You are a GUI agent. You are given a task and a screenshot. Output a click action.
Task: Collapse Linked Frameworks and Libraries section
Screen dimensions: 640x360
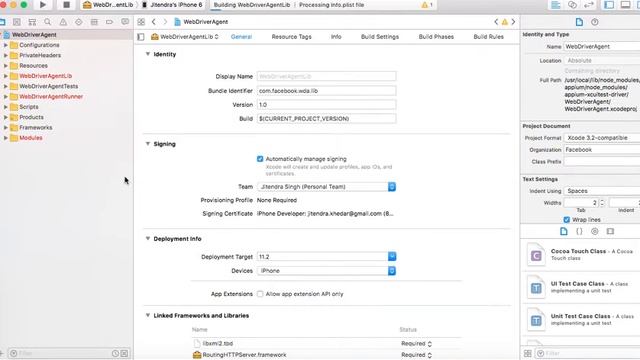pos(148,315)
